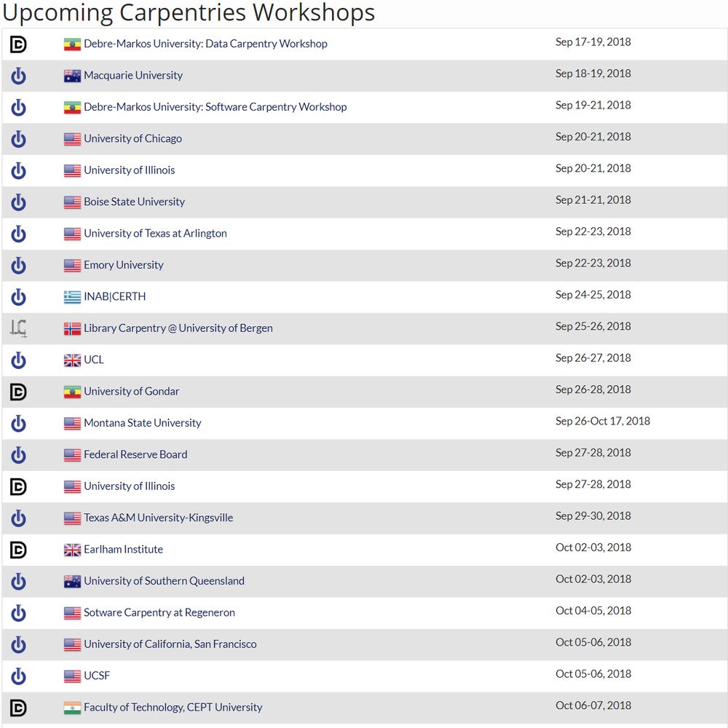Click Library Carpentry logo beside University of Bergen
728x728 pixels.
(18, 328)
